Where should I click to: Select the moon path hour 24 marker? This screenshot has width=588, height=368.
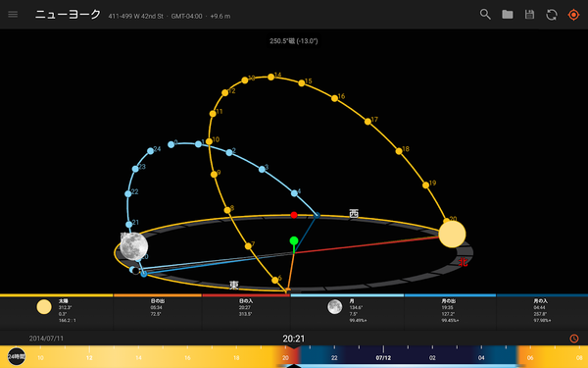coord(150,151)
